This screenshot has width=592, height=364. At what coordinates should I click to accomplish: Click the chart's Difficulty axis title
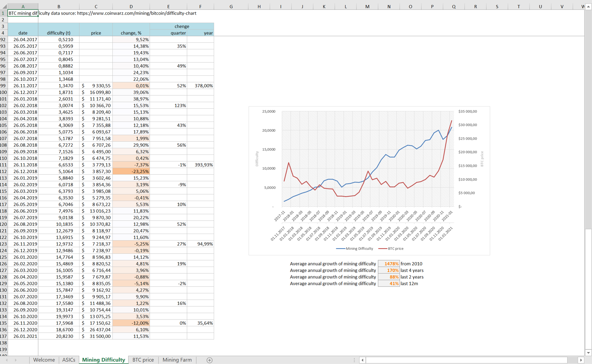(257, 159)
